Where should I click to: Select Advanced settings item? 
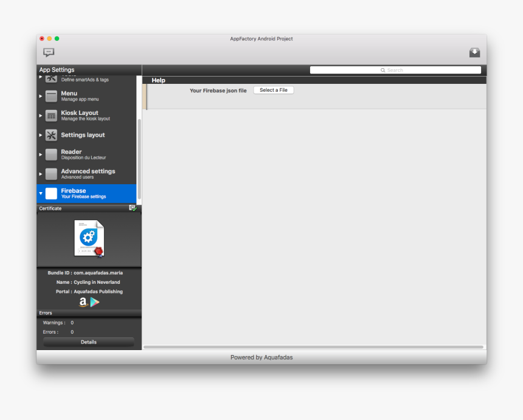[87, 174]
